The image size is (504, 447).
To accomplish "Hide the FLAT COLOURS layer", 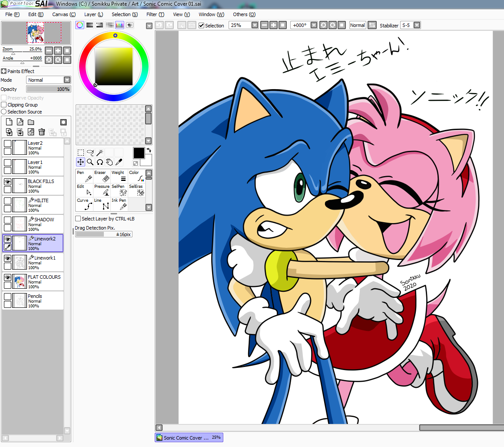I will [x=7, y=277].
